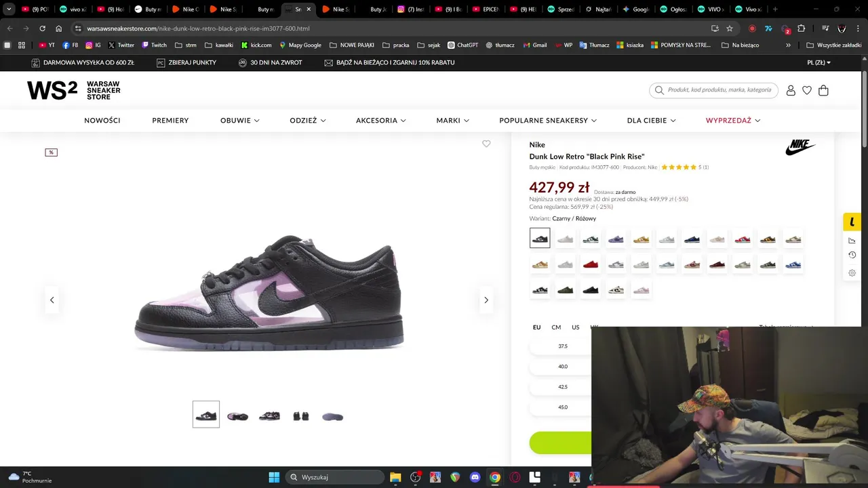Open the Gmail bookmark
The image size is (868, 488).
[534, 45]
